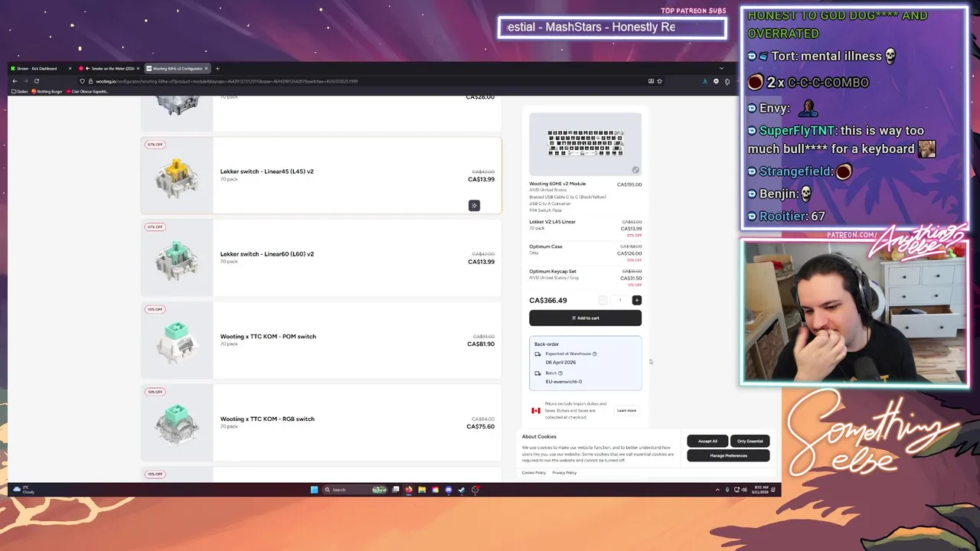
Task: Bookmark this page with the star icon
Action: (659, 81)
